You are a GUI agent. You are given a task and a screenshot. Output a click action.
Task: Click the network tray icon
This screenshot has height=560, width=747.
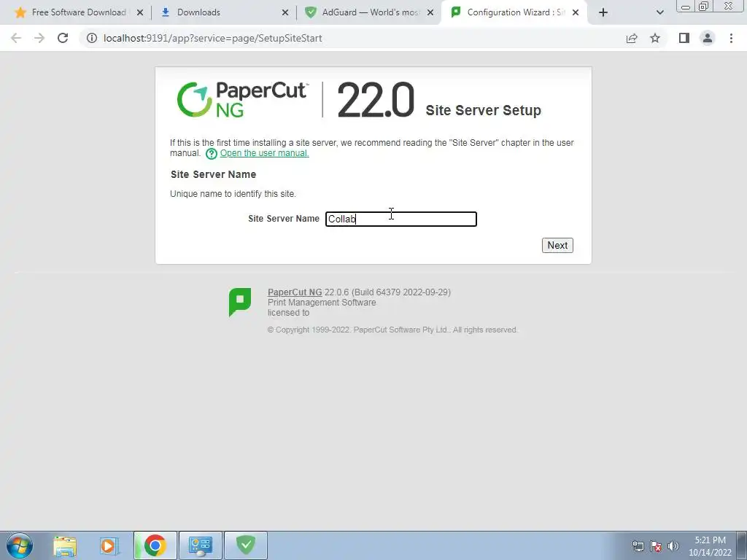(638, 546)
